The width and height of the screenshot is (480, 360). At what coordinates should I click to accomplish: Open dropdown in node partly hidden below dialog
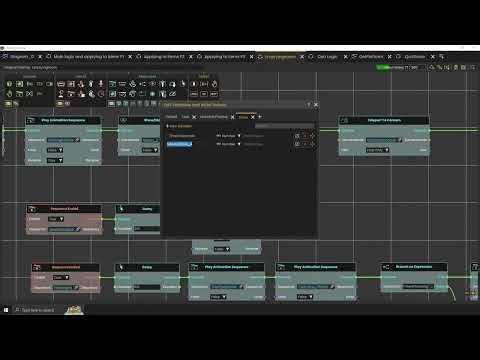pos(222,249)
